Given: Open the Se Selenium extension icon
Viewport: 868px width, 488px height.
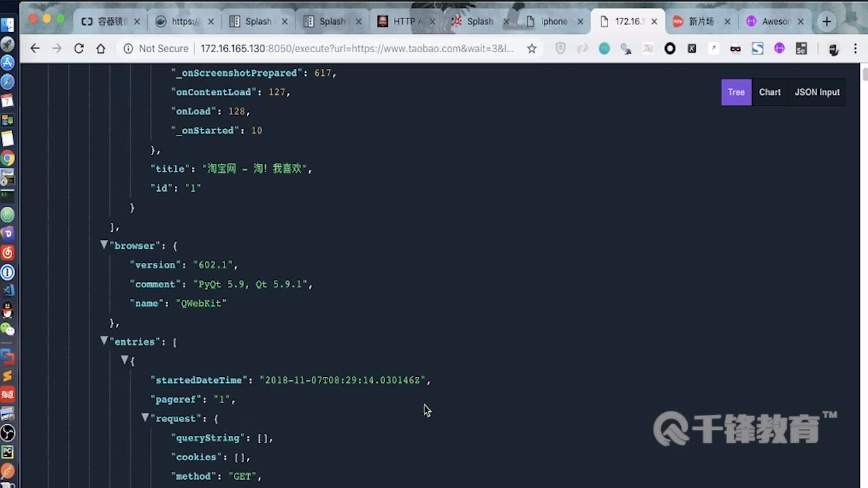Looking at the screenshot, I should click(801, 49).
